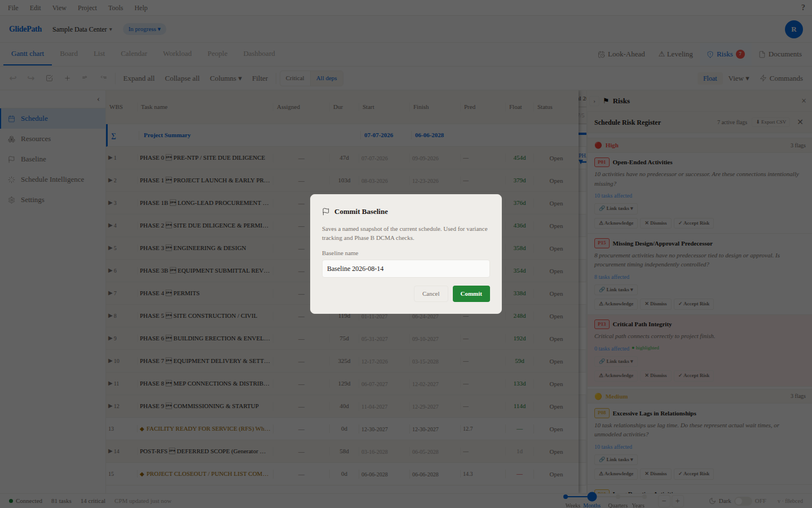Click the indent task arrow icon
This screenshot has width=812, height=508.
pyautogui.click(x=85, y=78)
